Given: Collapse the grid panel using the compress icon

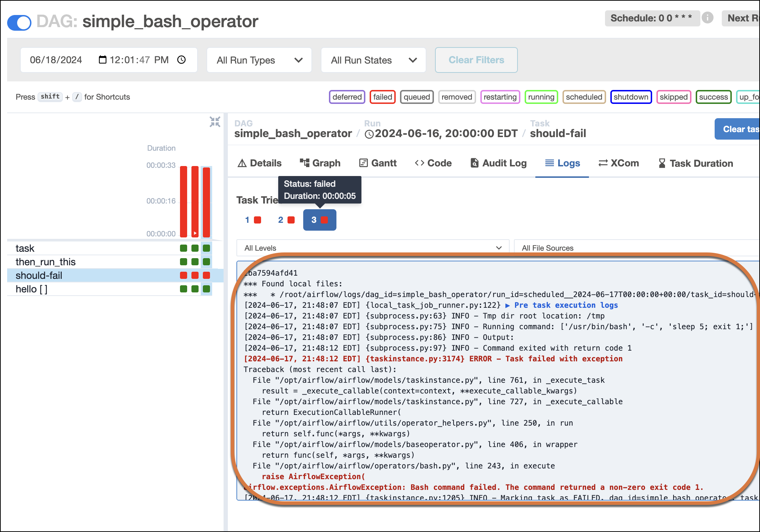Looking at the screenshot, I should pos(215,122).
